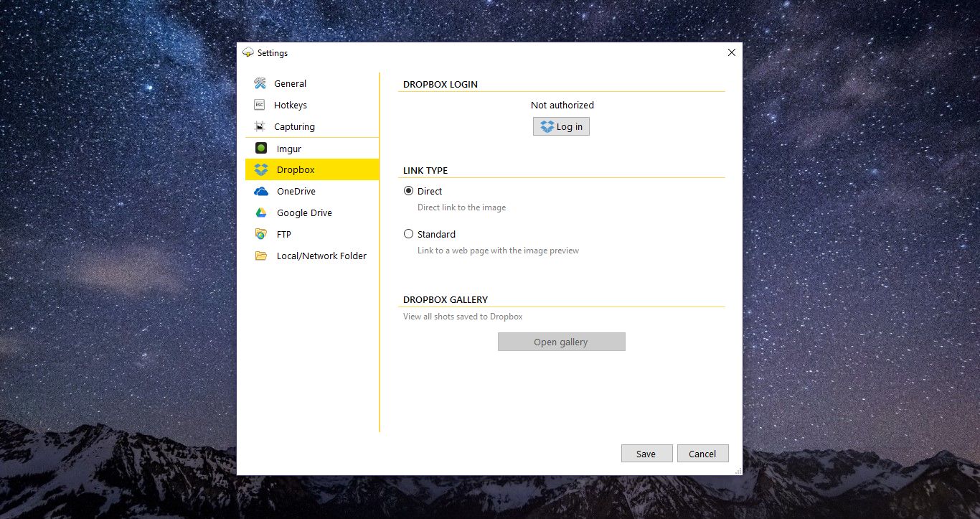This screenshot has height=519, width=980.
Task: Click the Open gallery button
Action: (x=562, y=342)
